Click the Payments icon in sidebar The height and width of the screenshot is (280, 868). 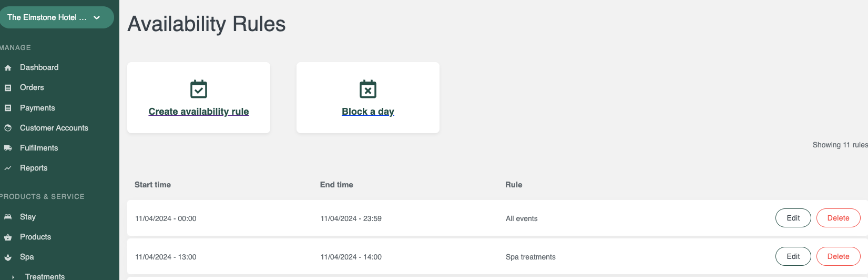pos(8,108)
